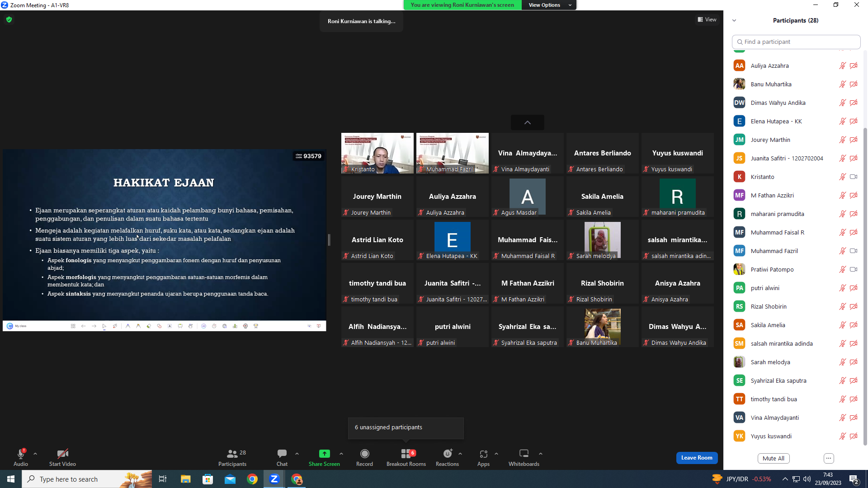Click the camera icon beside Pratiwi Patompo
This screenshot has height=488, width=868.
click(854, 269)
